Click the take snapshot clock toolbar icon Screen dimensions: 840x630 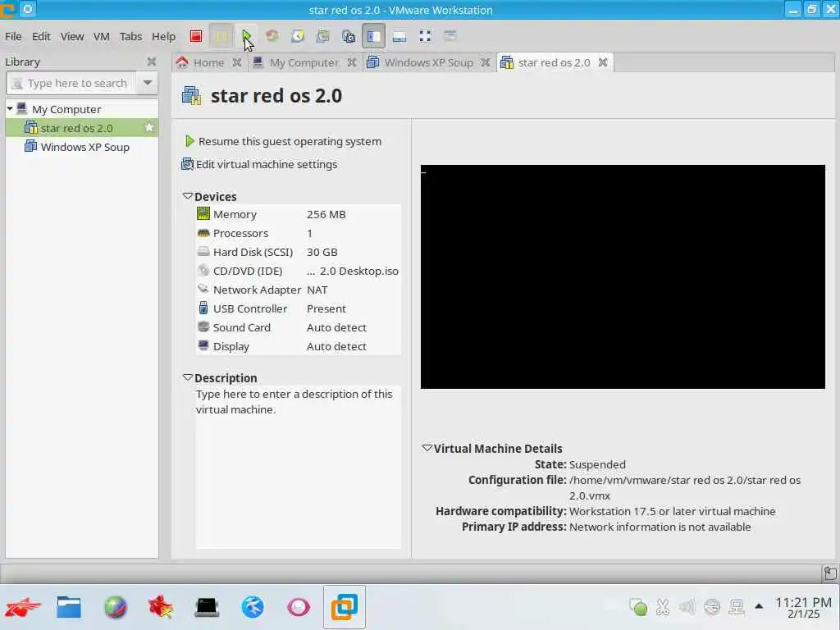click(x=297, y=36)
